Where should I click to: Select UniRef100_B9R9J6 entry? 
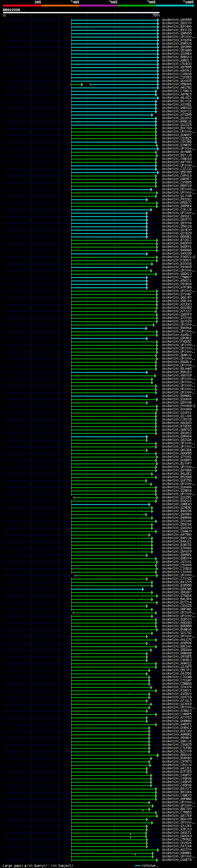pos(177,44)
